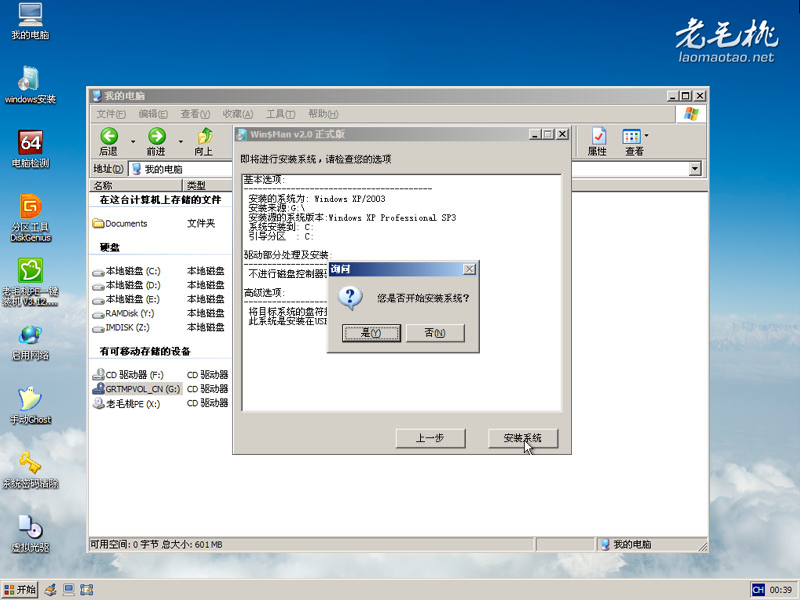The height and width of the screenshot is (600, 800).
Task: Click the framed-picture icon in the taskbar quick launch
Action: (87, 590)
